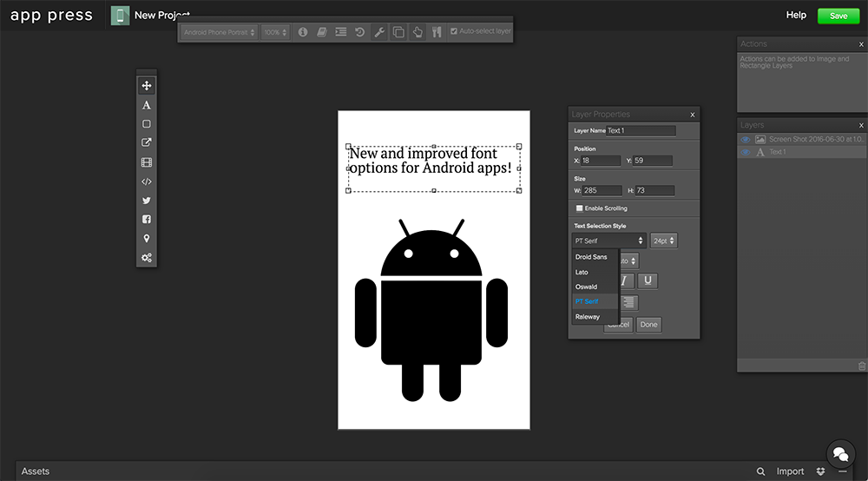Choose Droid Sans from font list
The height and width of the screenshot is (481, 868).
click(x=595, y=257)
